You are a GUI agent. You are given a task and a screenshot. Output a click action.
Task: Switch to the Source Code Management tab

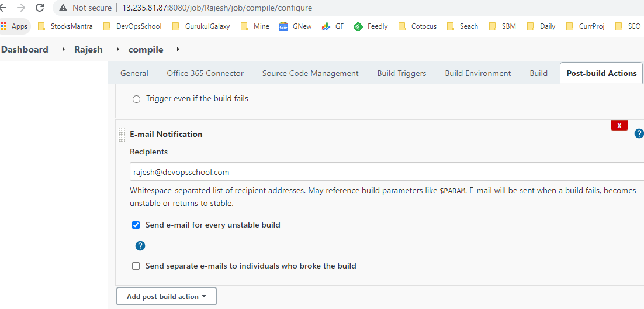point(310,74)
